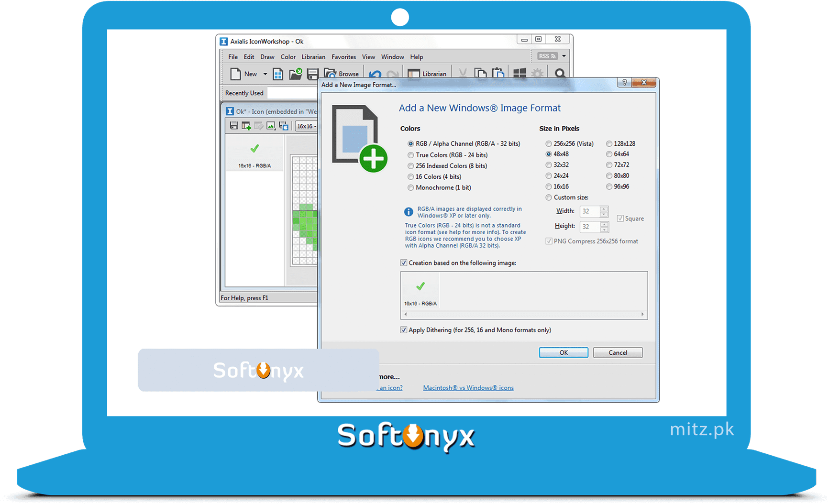The image size is (829, 504).
Task: Click the document window icon next to Ok* title
Action: [230, 111]
